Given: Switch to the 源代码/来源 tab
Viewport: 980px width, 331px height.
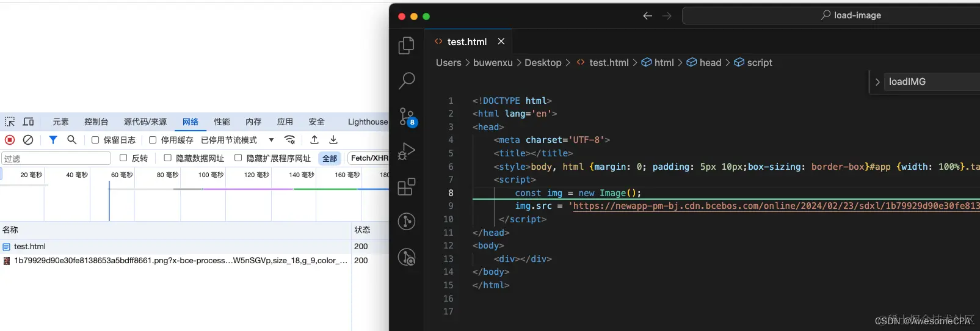Looking at the screenshot, I should tap(145, 122).
